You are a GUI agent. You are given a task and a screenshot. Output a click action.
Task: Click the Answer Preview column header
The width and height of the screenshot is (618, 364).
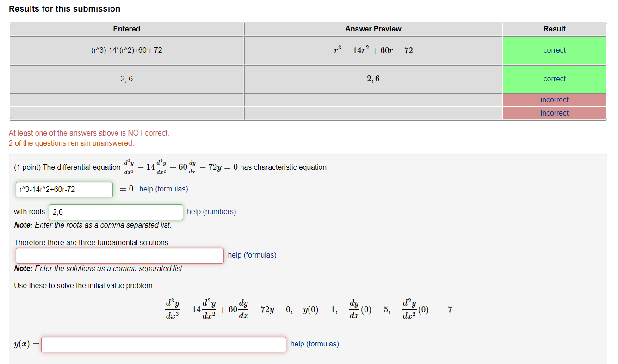pos(373,29)
